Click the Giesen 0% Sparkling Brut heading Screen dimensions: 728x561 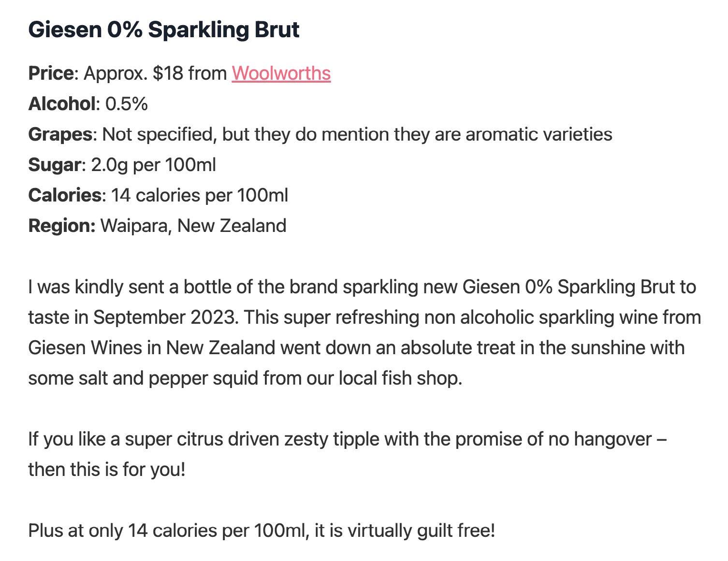point(164,29)
